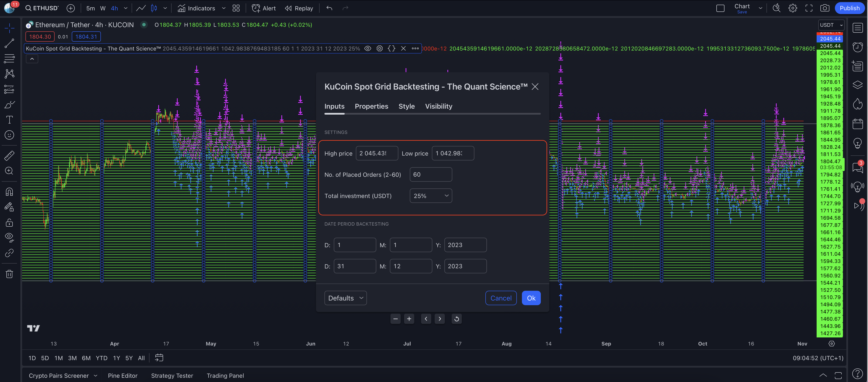Image resolution: width=868 pixels, height=382 pixels.
Task: Open indicator source code braces icon
Action: (x=391, y=49)
